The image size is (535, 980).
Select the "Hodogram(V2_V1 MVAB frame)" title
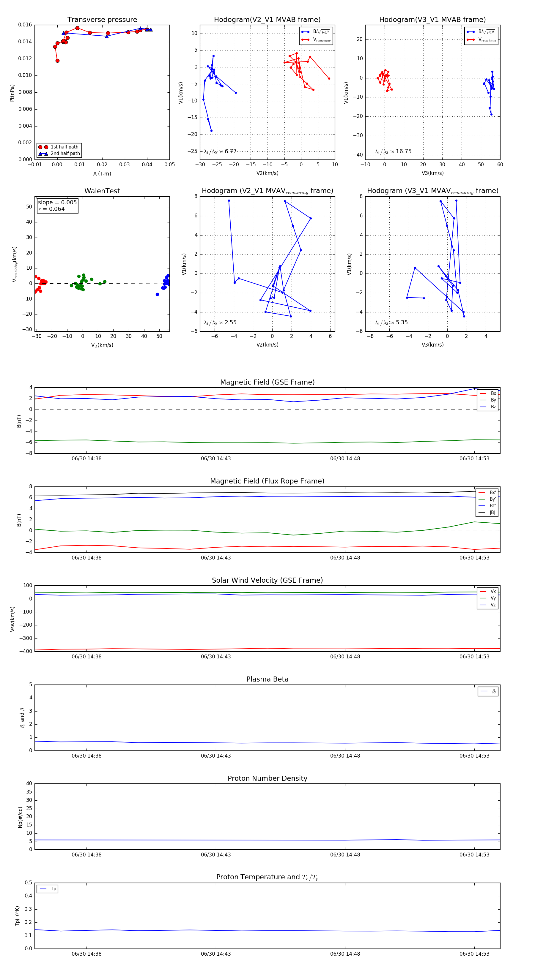coord(267,20)
